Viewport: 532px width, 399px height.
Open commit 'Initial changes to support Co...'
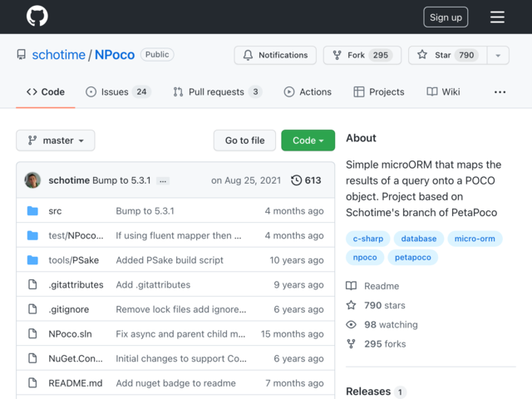tap(181, 358)
